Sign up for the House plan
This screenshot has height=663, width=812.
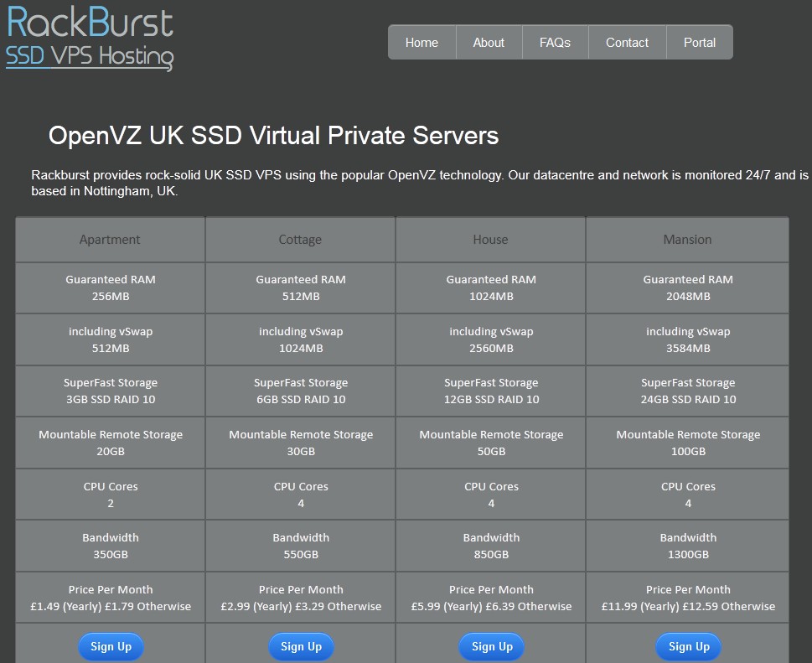point(491,646)
